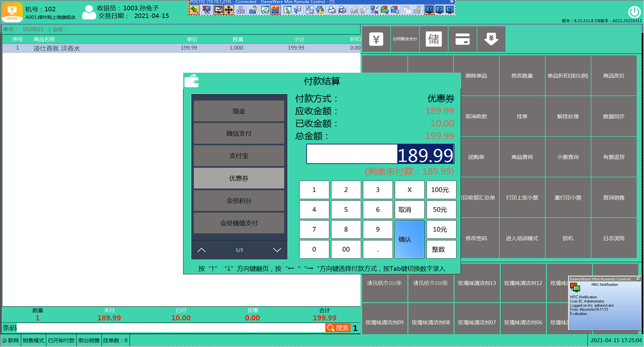Click the 储 stored-value payment icon

(434, 39)
